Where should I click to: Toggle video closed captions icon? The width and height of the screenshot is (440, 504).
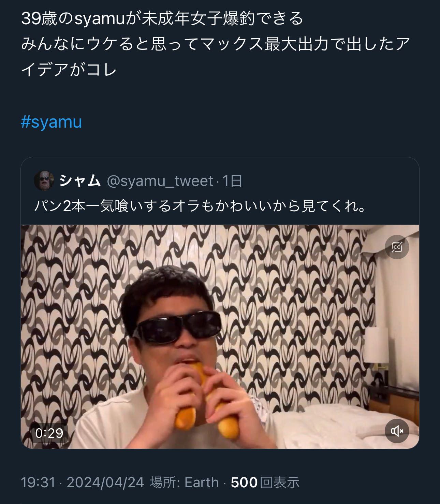(397, 247)
